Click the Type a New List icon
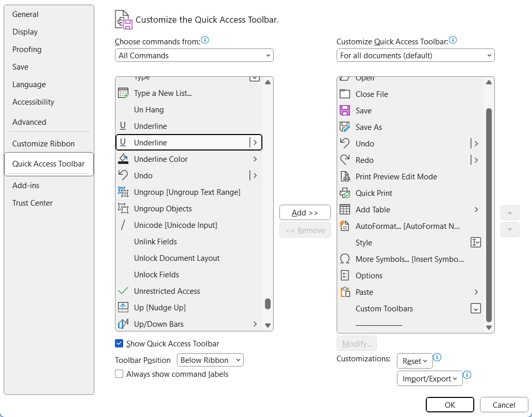This screenshot has height=417, width=532. pos(124,93)
